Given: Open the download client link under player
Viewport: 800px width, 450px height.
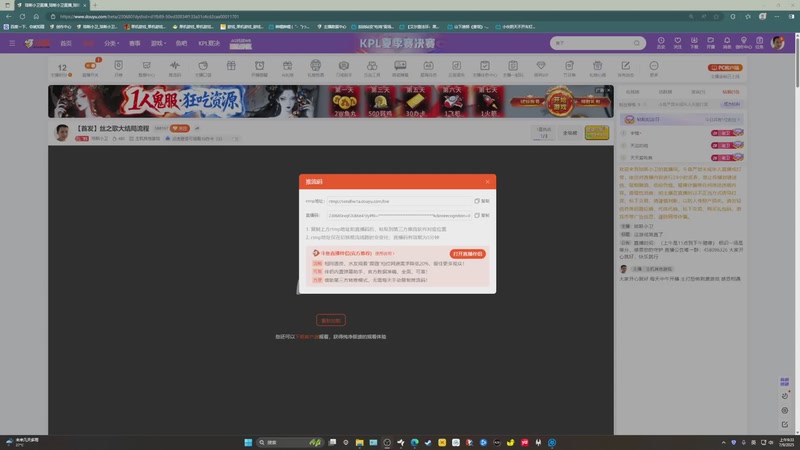Looking at the screenshot, I should [307, 337].
